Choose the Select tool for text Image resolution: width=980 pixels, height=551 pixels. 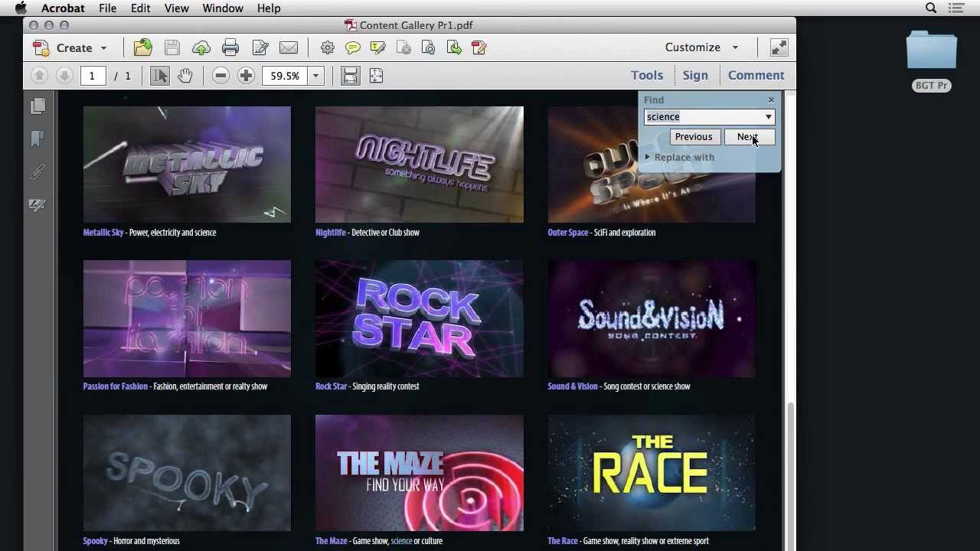(x=159, y=75)
